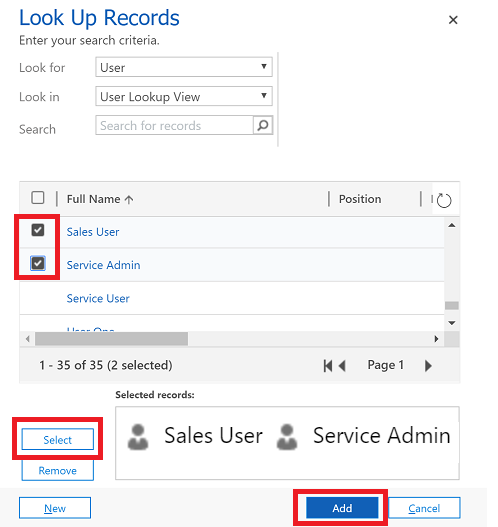Open the Service User record link
498x527 pixels.
pyautogui.click(x=98, y=298)
